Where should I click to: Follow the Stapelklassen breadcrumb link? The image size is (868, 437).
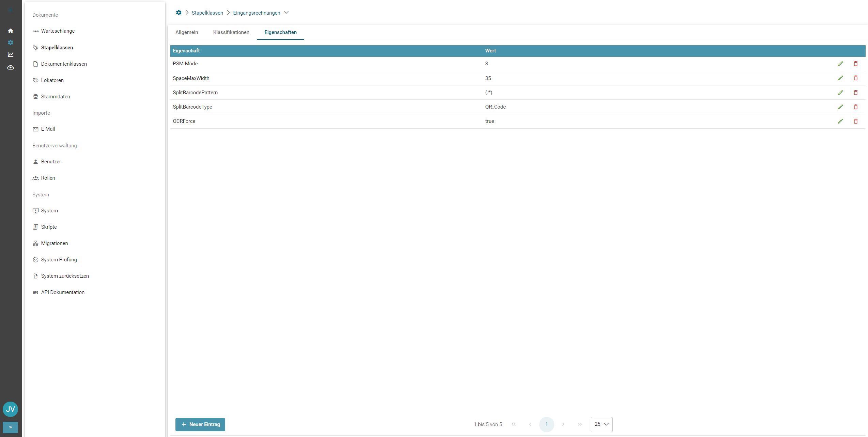207,13
